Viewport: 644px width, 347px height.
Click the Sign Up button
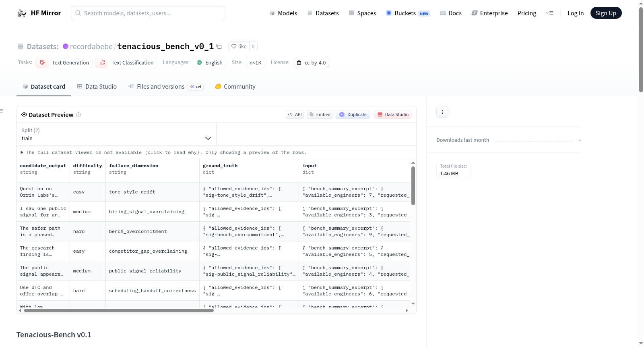(x=606, y=13)
